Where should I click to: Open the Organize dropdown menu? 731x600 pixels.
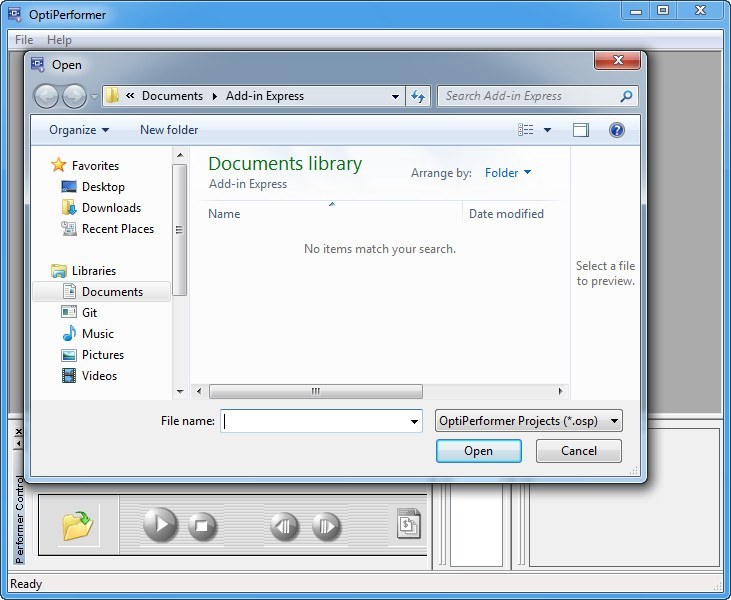pyautogui.click(x=79, y=130)
